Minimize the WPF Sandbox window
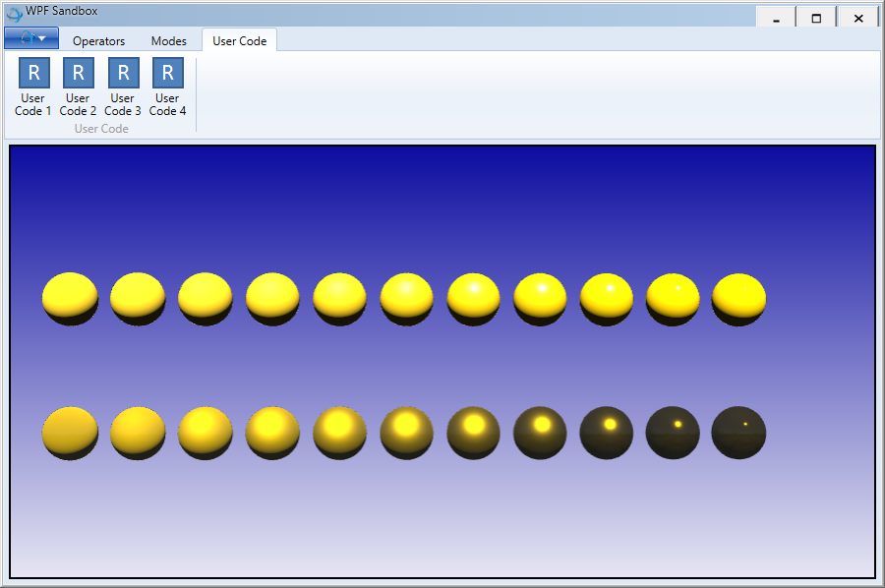885x588 pixels. 777,18
